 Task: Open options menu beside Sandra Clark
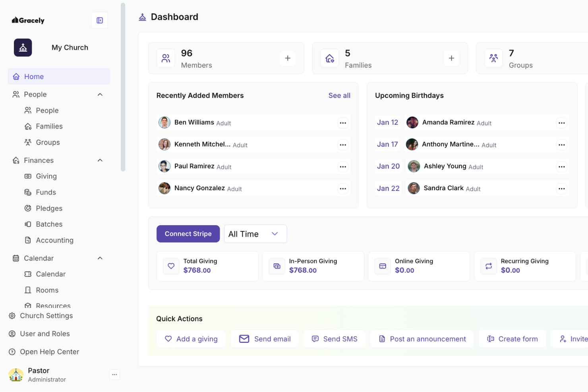click(x=561, y=188)
